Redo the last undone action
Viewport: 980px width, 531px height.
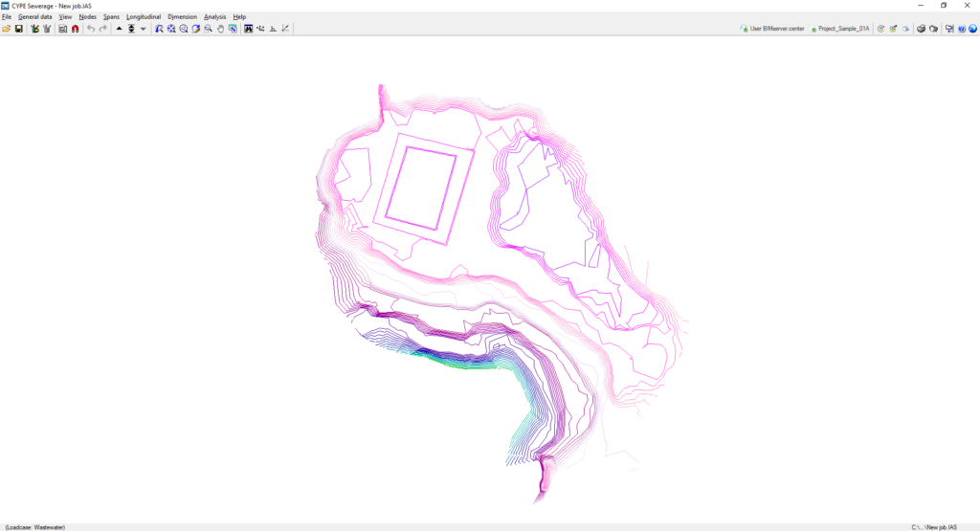click(x=103, y=29)
